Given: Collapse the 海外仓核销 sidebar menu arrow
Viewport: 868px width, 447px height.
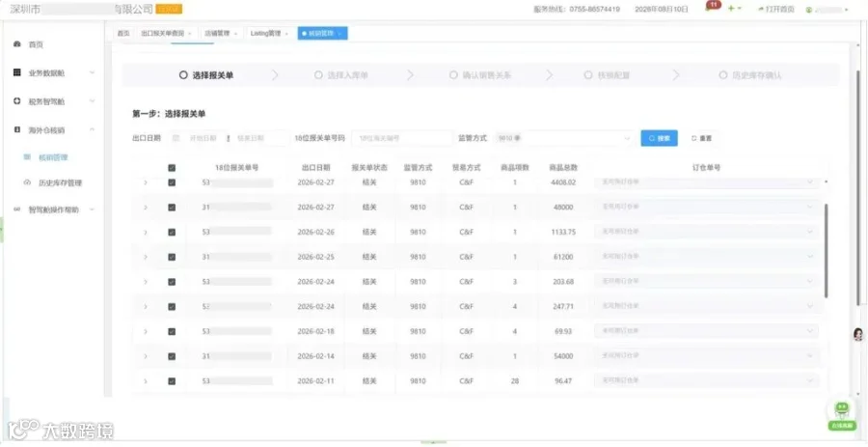Looking at the screenshot, I should 92,129.
